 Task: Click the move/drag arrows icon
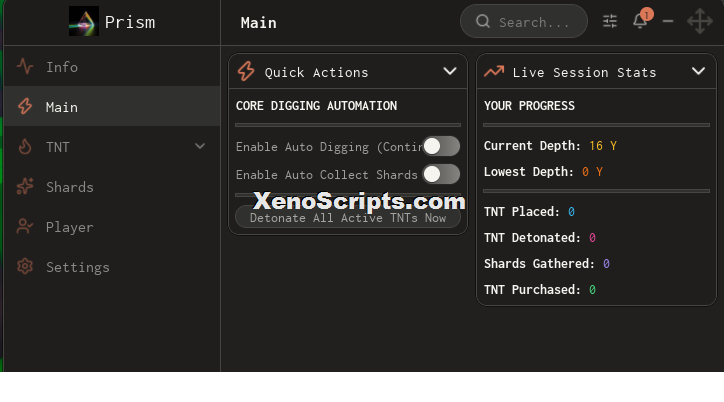tap(700, 21)
